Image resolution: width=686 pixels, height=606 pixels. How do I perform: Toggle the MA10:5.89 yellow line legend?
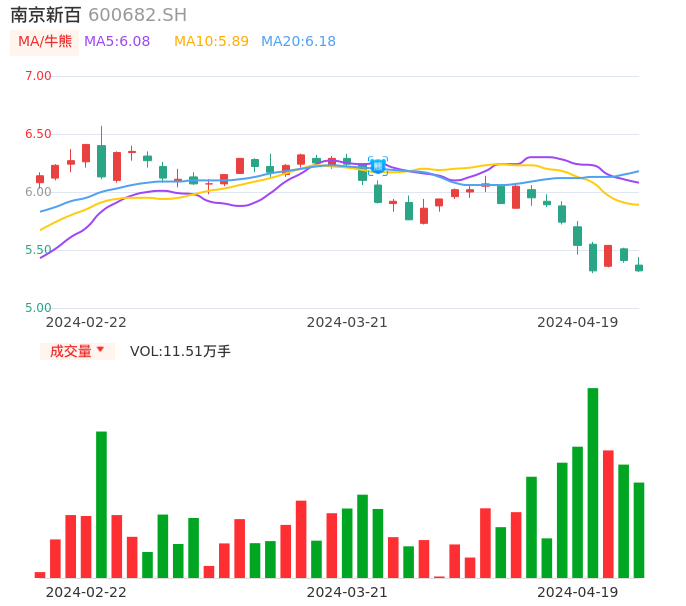pyautogui.click(x=211, y=42)
